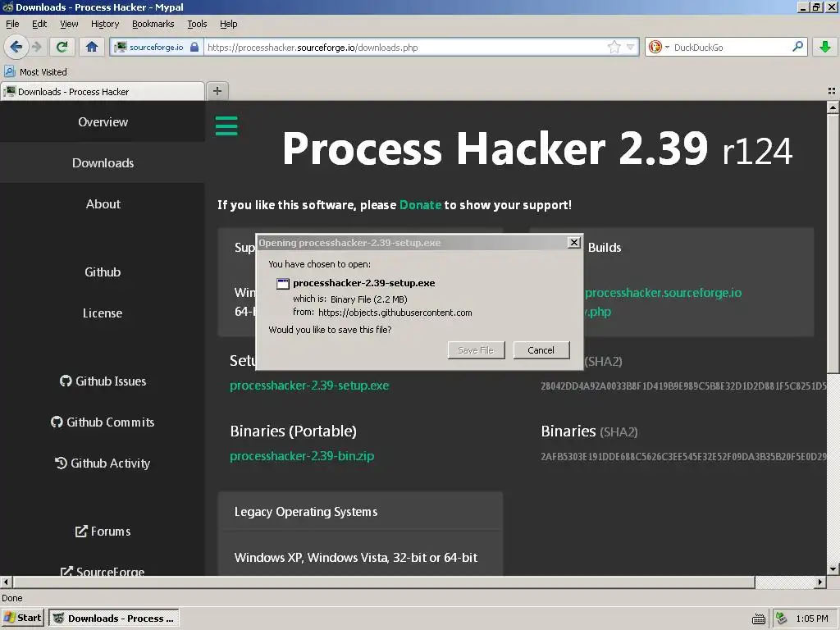The image size is (840, 630).
Task: Open About in the sidebar
Action: [x=103, y=204]
